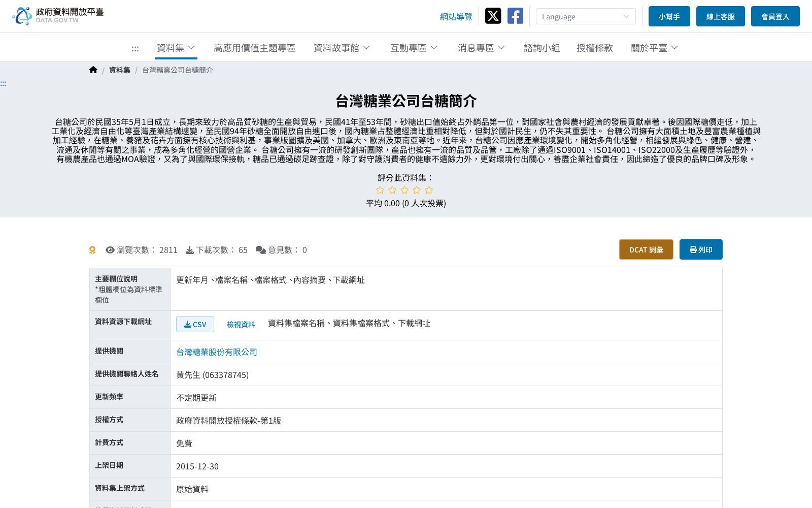This screenshot has width=812, height=508.
Task: Click the 小幫手 button
Action: click(x=669, y=16)
